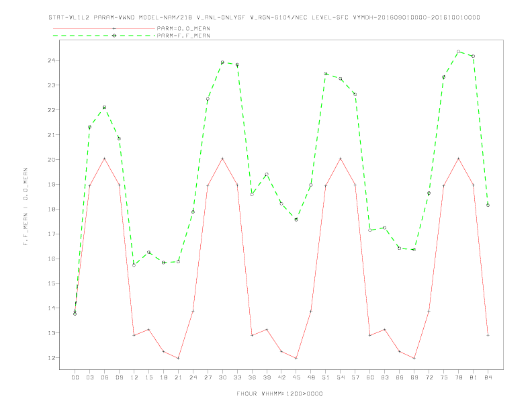Click the PARM=F.F_MEAN legend label

coord(183,36)
